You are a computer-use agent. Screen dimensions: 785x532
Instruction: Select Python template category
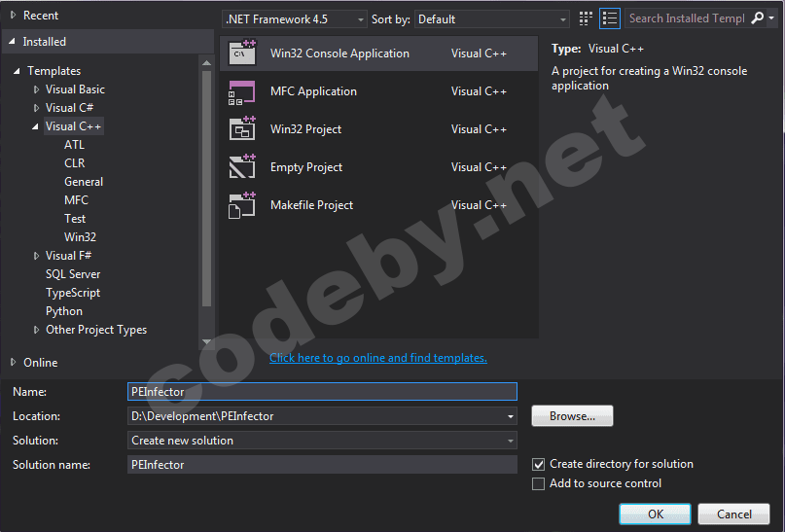click(63, 311)
